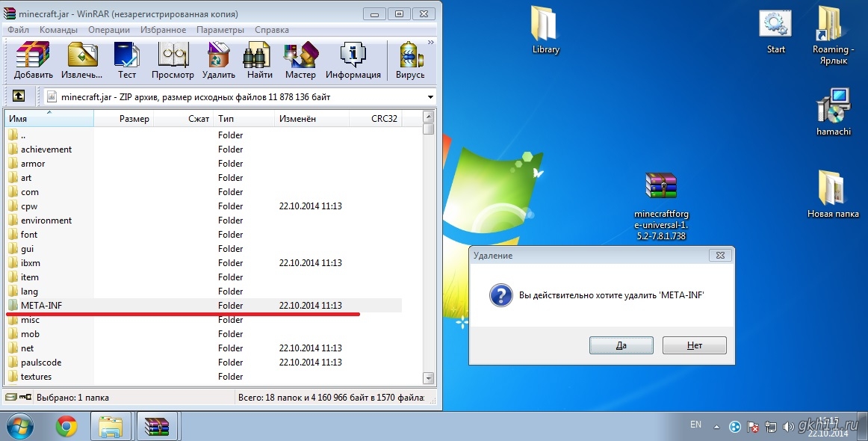Image resolution: width=868 pixels, height=441 pixels.
Task: Open the Просмотр (View) tool
Action: click(x=173, y=61)
